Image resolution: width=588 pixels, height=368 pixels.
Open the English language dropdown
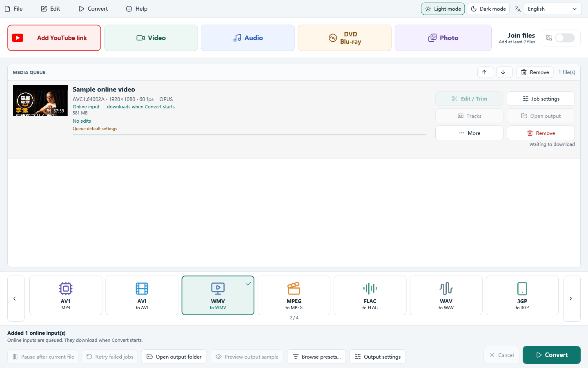pyautogui.click(x=552, y=9)
